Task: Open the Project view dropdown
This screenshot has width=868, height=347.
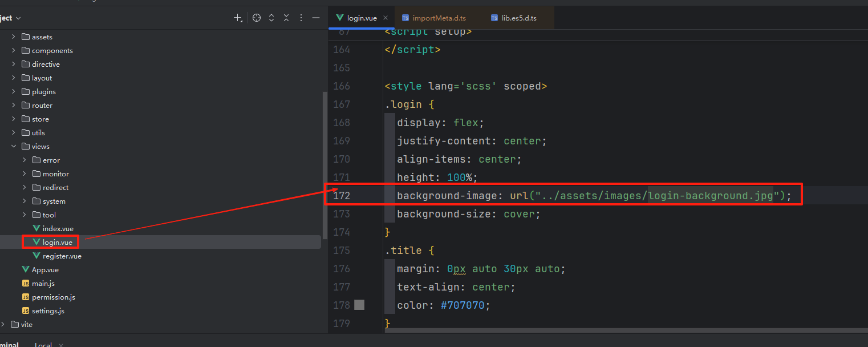Action: 11,18
